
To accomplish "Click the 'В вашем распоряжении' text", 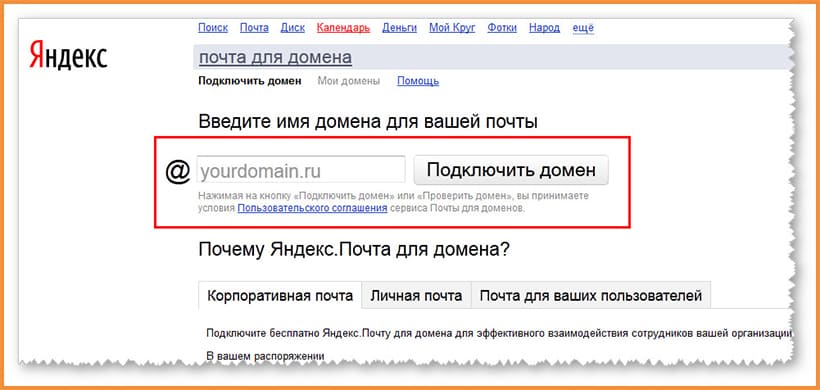I will (265, 356).
